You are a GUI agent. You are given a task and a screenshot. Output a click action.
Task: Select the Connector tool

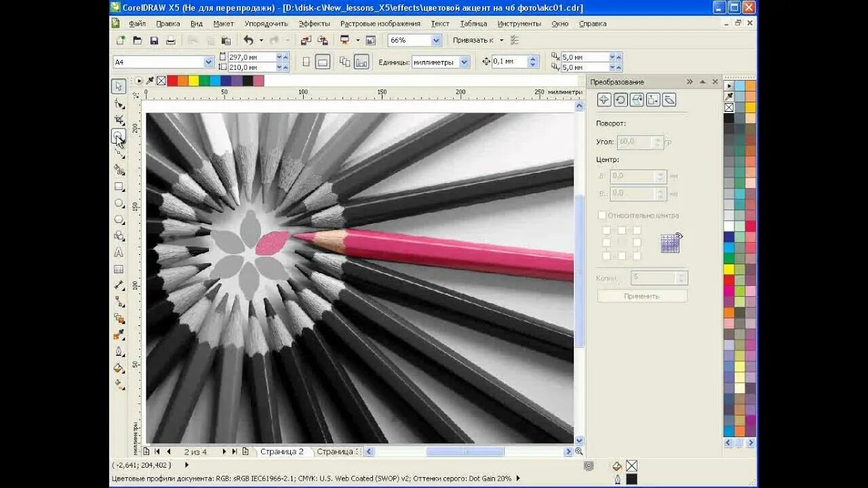[119, 302]
